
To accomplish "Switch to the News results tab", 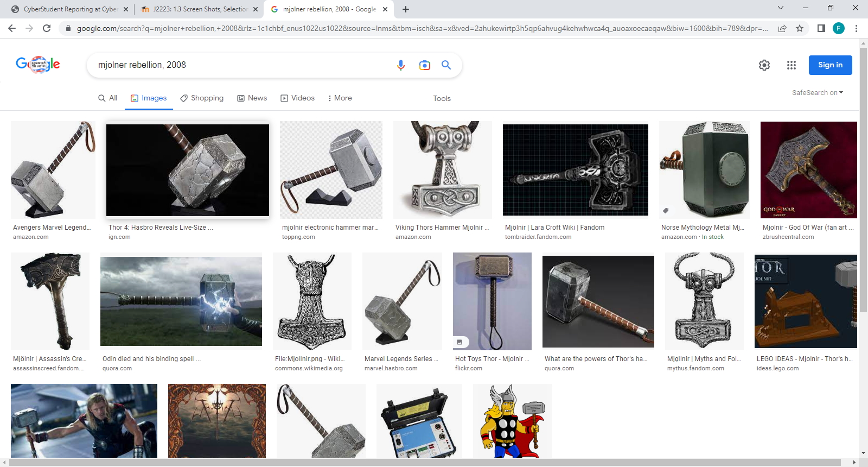I will click(252, 98).
